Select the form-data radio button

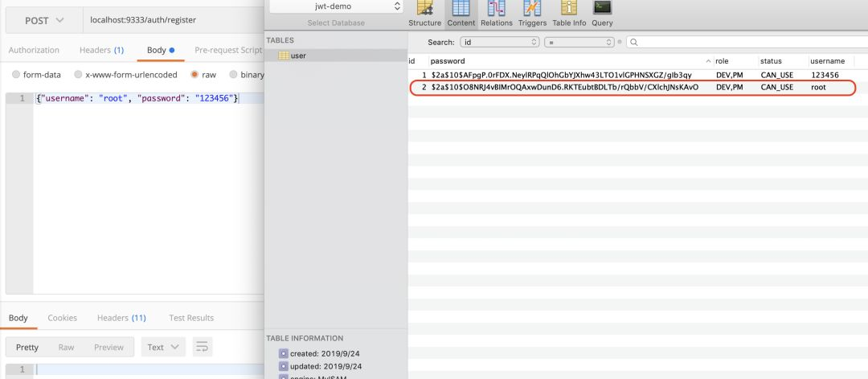pos(16,74)
